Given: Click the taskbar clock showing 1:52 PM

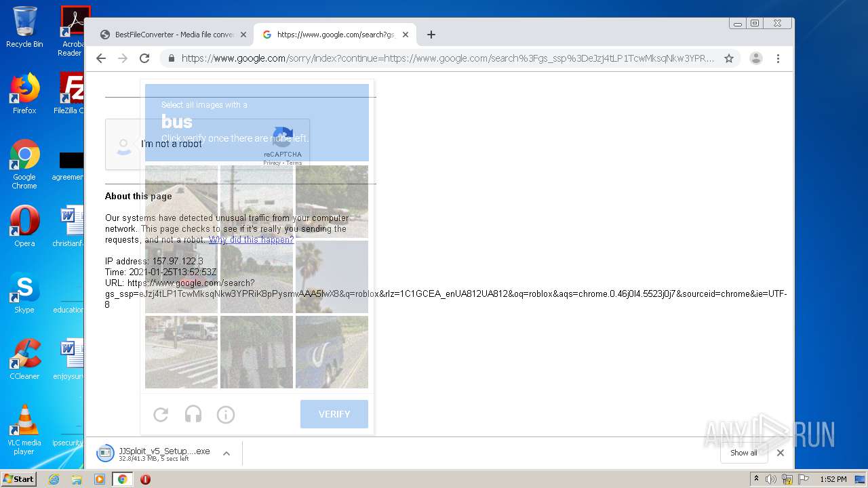Looking at the screenshot, I should pos(833,479).
